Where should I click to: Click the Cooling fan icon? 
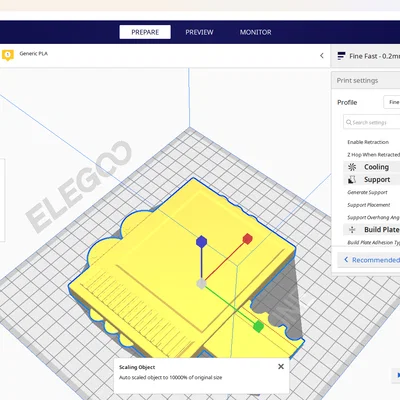tap(352, 167)
